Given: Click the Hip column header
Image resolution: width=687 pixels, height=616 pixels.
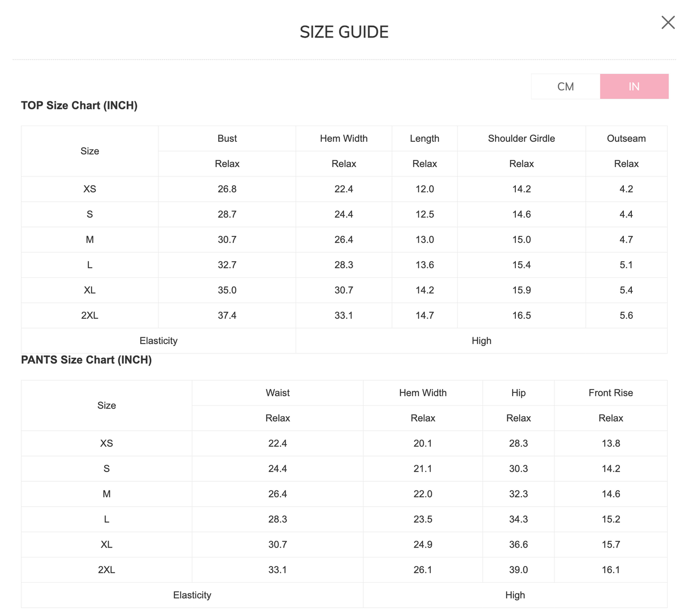Looking at the screenshot, I should 518,393.
